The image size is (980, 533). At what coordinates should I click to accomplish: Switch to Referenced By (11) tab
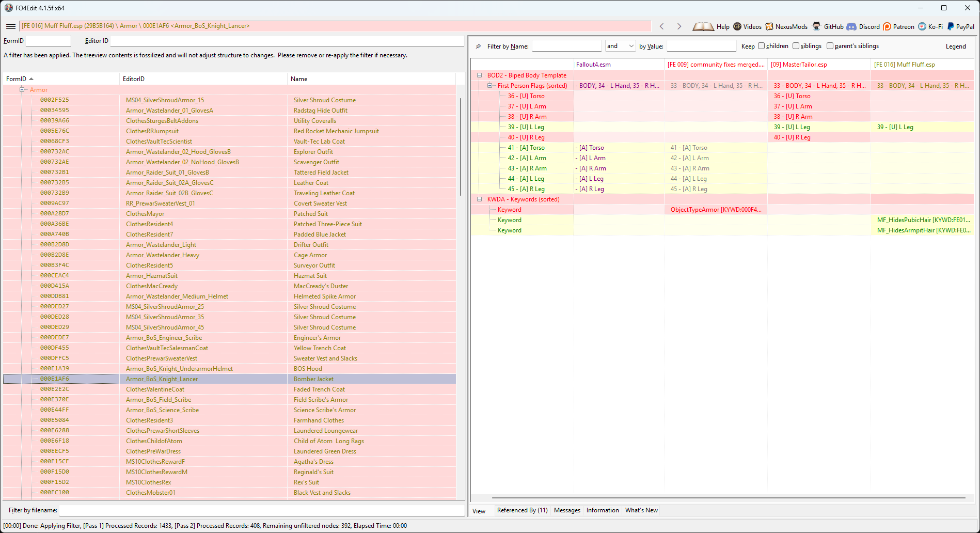[522, 510]
